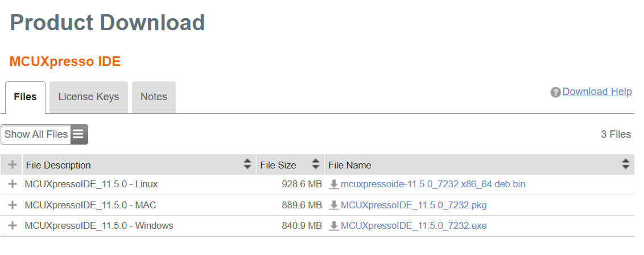Screen dimensions: 644x255
Task: Open the Download Help link
Action: [x=597, y=92]
